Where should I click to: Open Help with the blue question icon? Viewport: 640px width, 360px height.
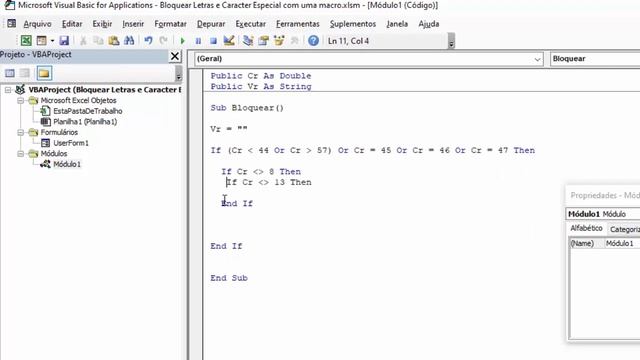tap(313, 40)
